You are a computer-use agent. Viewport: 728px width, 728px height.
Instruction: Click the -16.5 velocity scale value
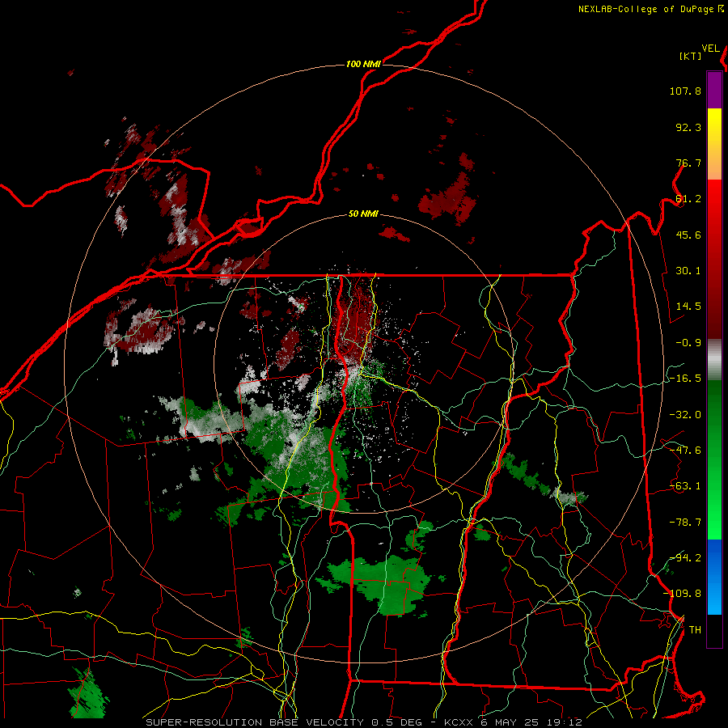click(x=685, y=379)
